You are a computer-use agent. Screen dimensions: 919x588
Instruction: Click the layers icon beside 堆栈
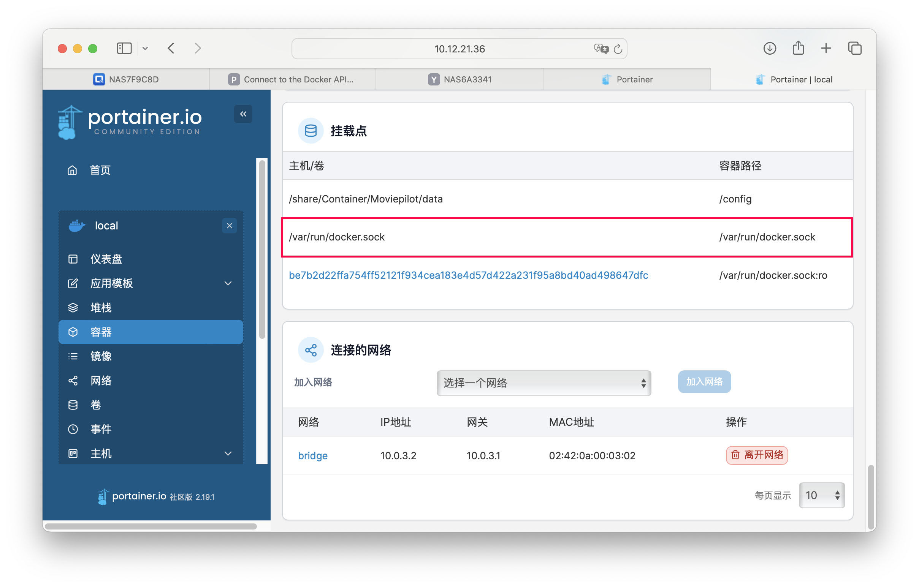pyautogui.click(x=73, y=307)
